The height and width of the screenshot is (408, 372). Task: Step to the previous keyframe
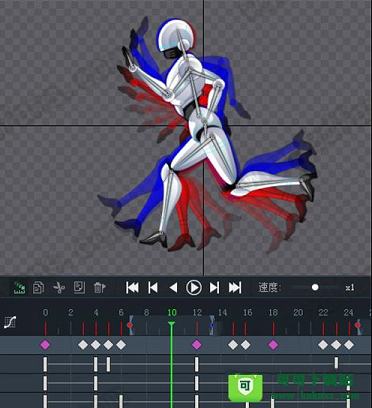[x=153, y=287]
